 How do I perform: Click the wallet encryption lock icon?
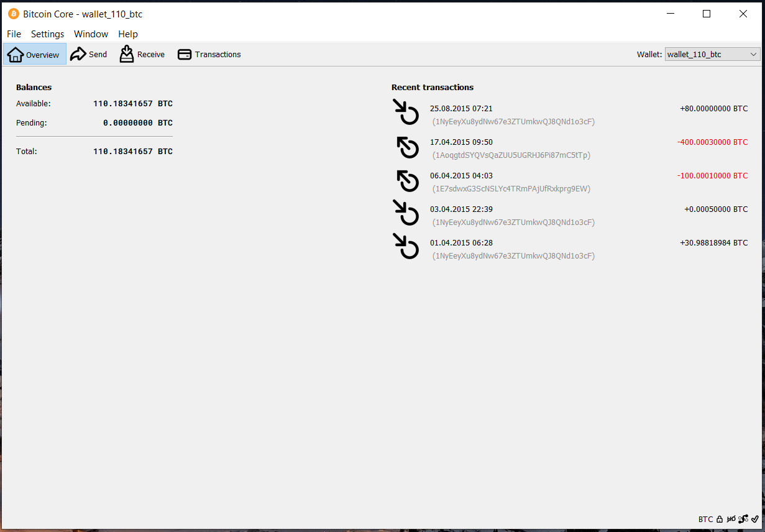coord(719,519)
